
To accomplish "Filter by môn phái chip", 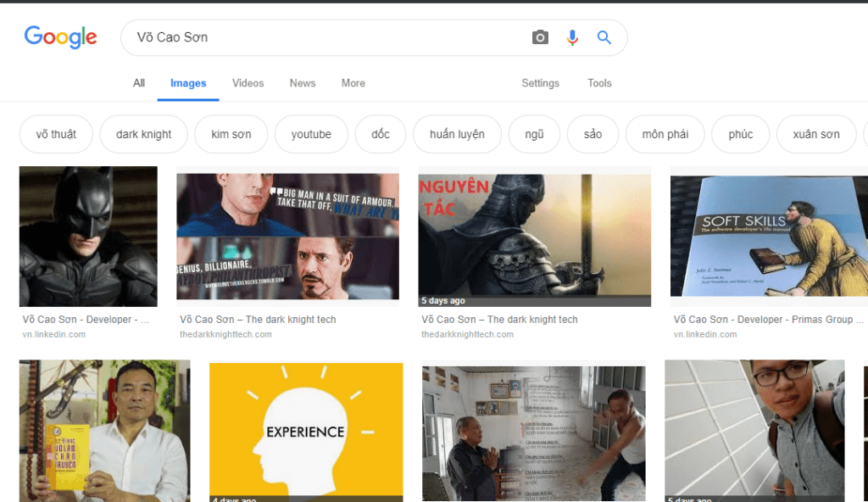I will pyautogui.click(x=665, y=134).
